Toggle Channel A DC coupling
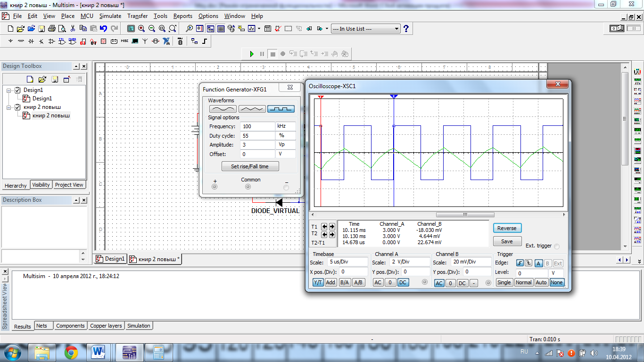The width and height of the screenshot is (644, 362). click(403, 283)
